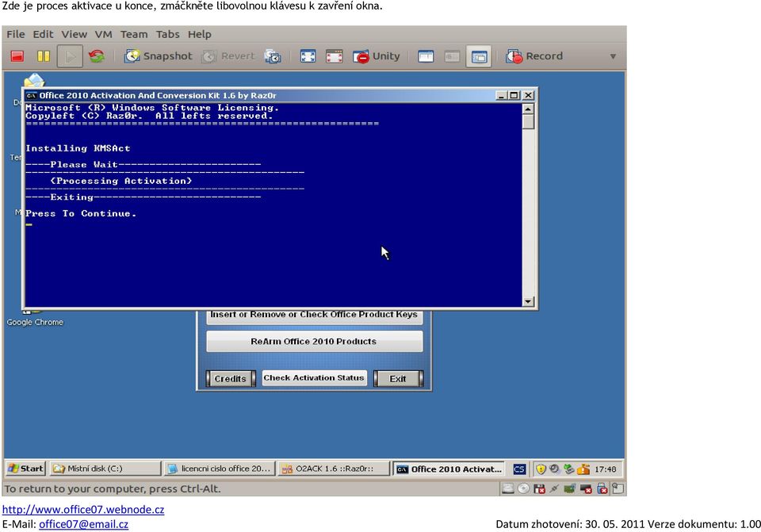
Task: Click the ReArm Office 2010 Products button
Action: pos(314,341)
